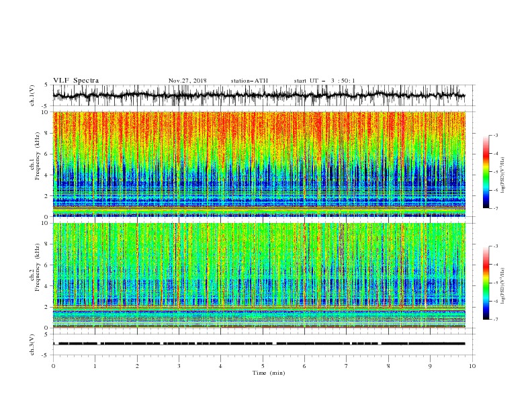Click the upper colorbar 'log(PSD)(V²/Hz)' label
This screenshot has height=411, width=532.
(x=503, y=175)
